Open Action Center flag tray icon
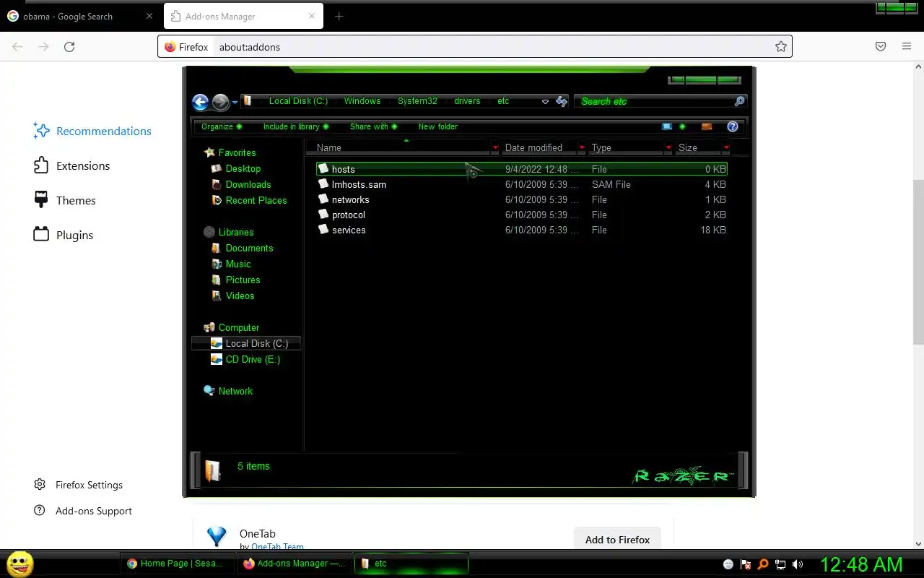 (746, 564)
